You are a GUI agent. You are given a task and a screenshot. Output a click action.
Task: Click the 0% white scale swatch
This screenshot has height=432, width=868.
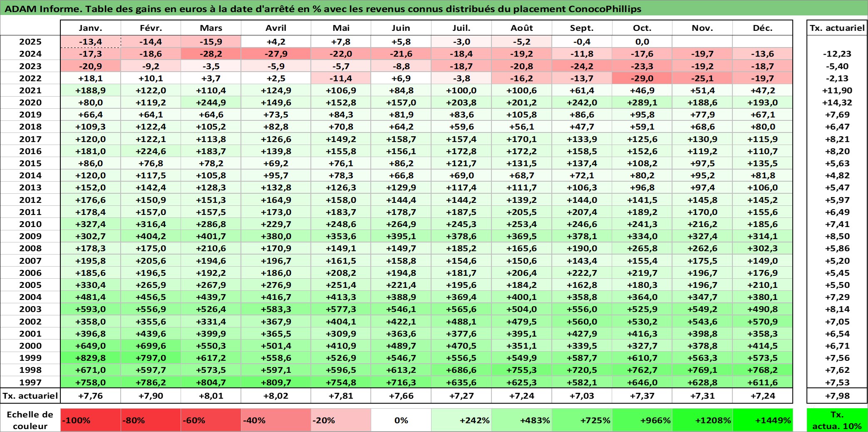(x=401, y=420)
